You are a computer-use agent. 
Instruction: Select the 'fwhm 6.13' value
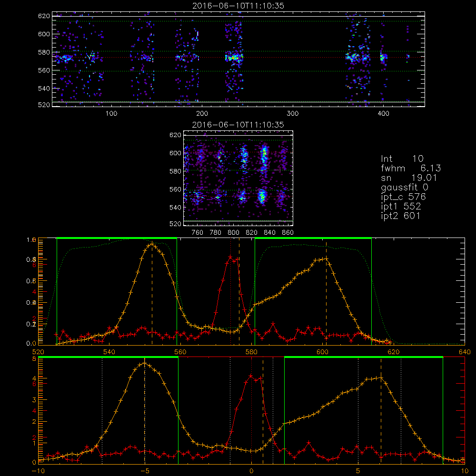coord(411,168)
